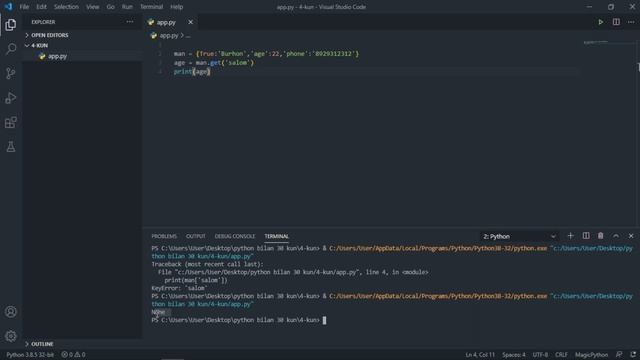The width and height of the screenshot is (640, 360).
Task: Select Python 3.8.5 32-bit interpreter status
Action: (30, 355)
